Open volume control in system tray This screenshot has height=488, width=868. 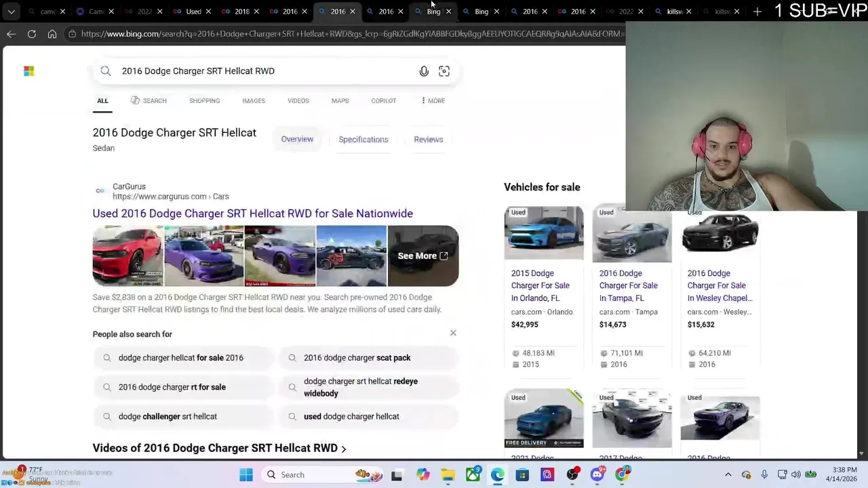click(x=795, y=474)
